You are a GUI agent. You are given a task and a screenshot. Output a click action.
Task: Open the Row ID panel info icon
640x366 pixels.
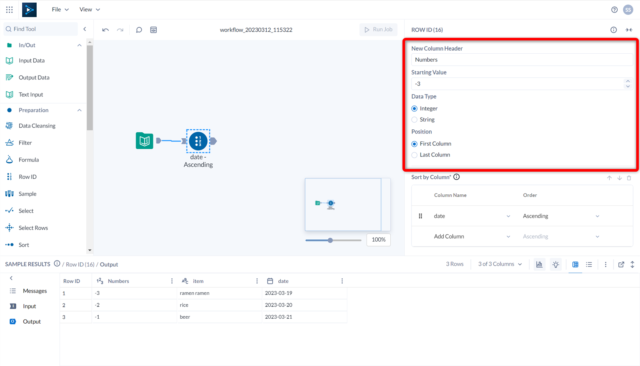(613, 30)
